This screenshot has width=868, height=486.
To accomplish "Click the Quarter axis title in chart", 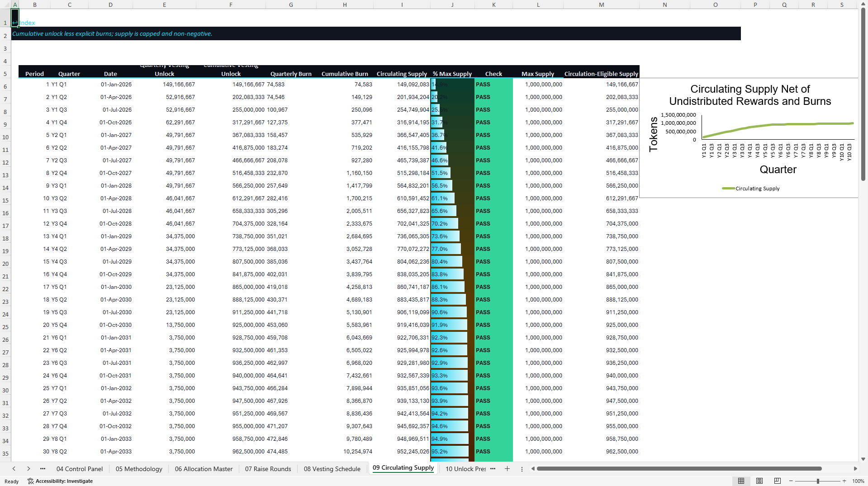I will (778, 170).
